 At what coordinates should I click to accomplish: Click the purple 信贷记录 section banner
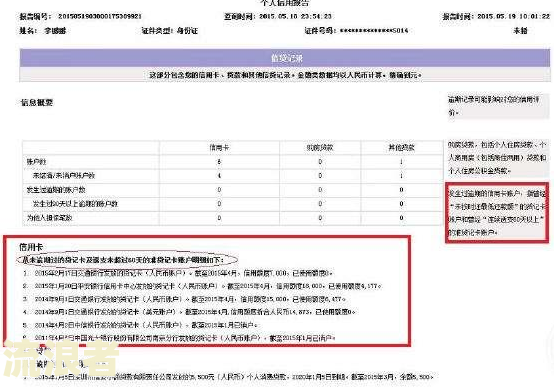[285, 58]
